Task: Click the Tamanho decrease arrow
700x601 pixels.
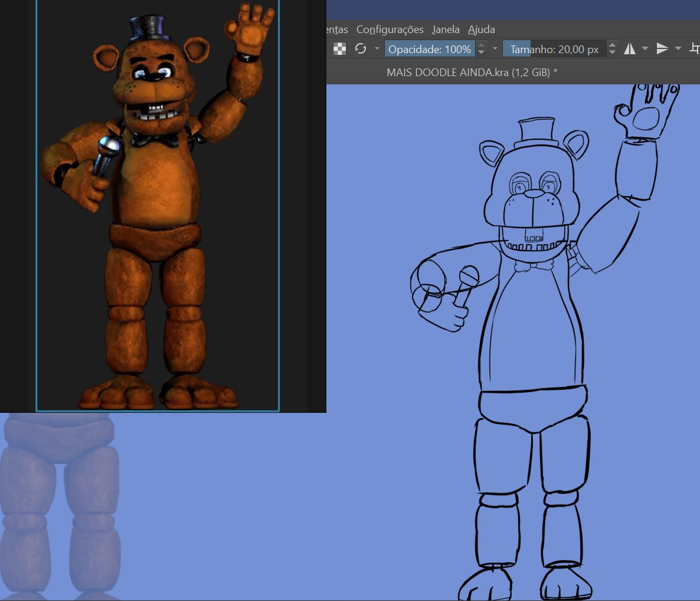Action: pyautogui.click(x=613, y=52)
